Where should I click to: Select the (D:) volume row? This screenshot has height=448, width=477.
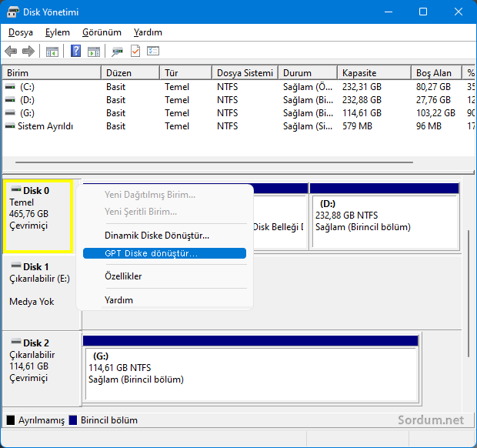(x=239, y=100)
